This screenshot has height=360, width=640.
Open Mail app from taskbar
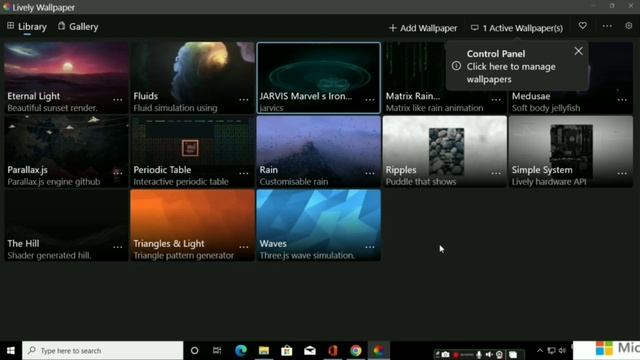pyautogui.click(x=310, y=351)
